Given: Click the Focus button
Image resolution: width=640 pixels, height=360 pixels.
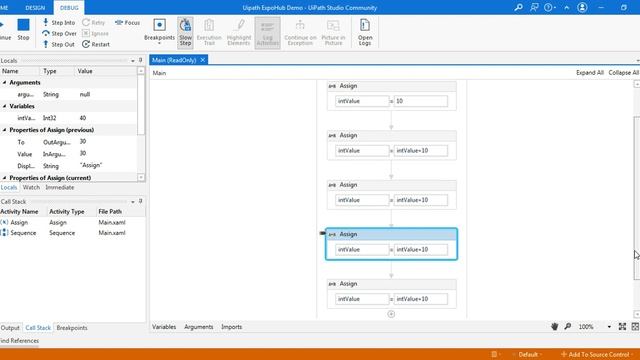Looking at the screenshot, I should (x=128, y=22).
